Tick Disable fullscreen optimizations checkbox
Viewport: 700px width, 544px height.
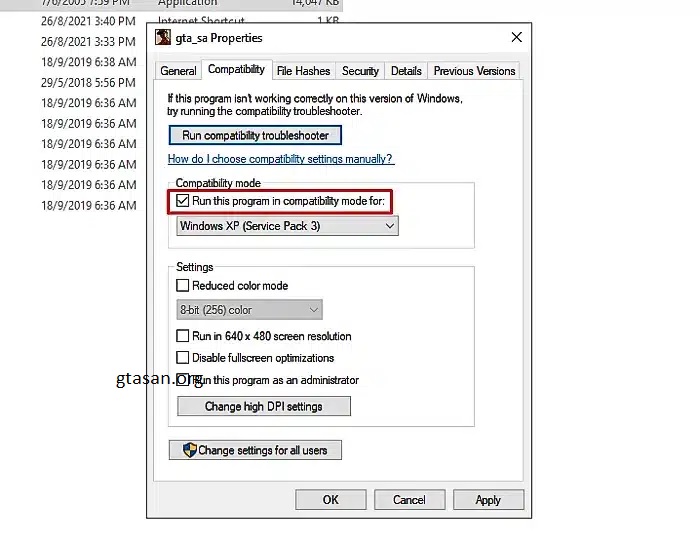(183, 358)
